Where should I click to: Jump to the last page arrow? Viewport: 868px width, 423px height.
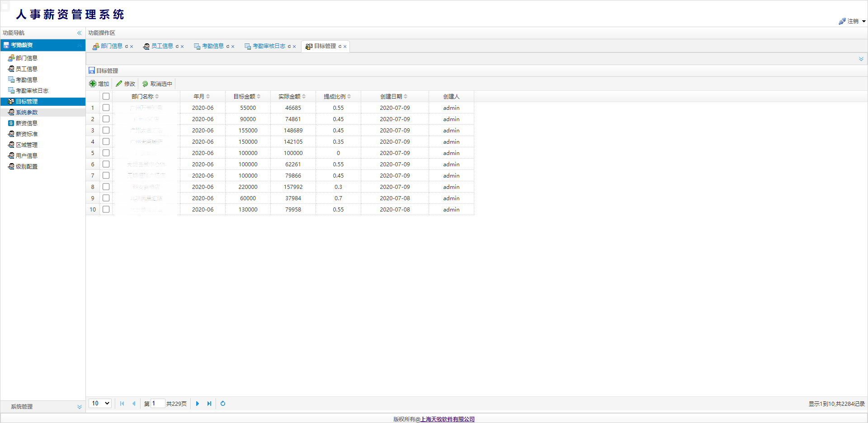(x=209, y=404)
